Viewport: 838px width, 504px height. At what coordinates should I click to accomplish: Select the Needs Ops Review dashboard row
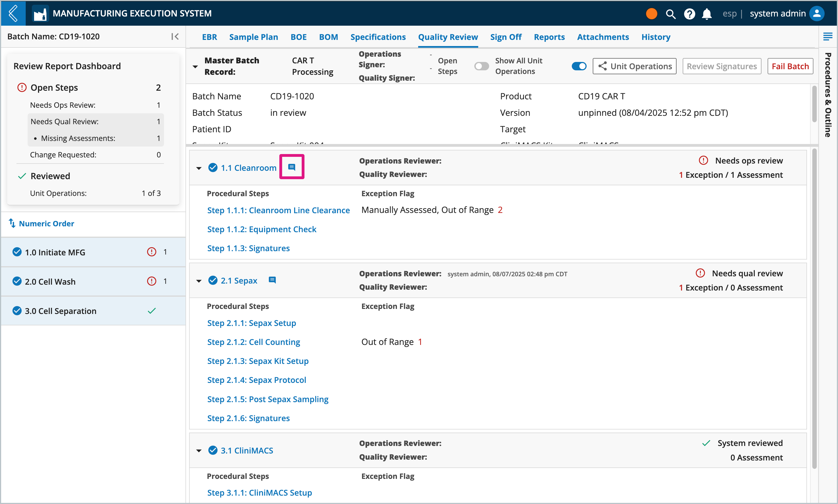[96, 105]
